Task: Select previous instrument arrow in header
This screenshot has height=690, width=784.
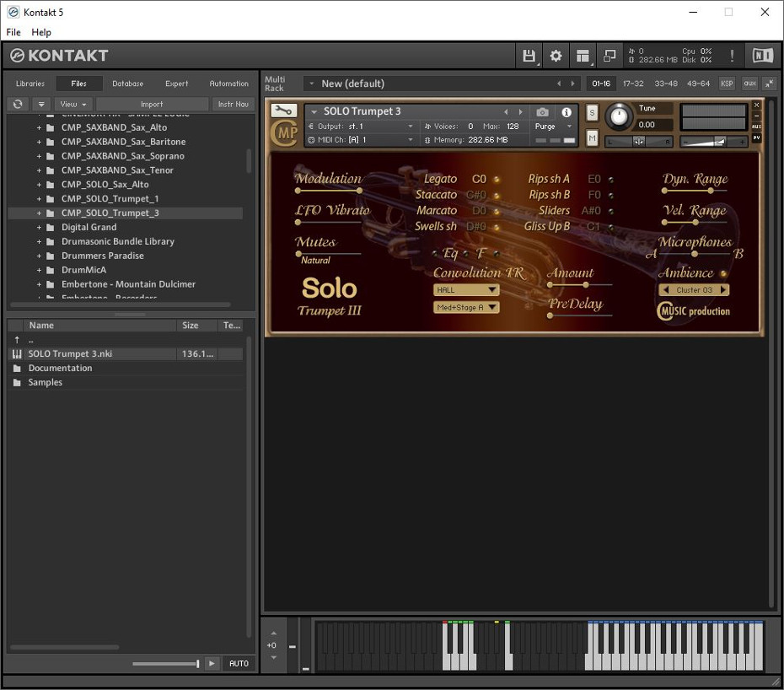Action: click(506, 112)
